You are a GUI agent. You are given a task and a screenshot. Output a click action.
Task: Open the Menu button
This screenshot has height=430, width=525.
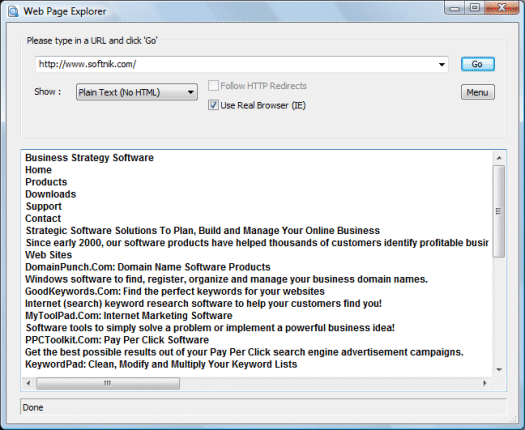point(478,92)
